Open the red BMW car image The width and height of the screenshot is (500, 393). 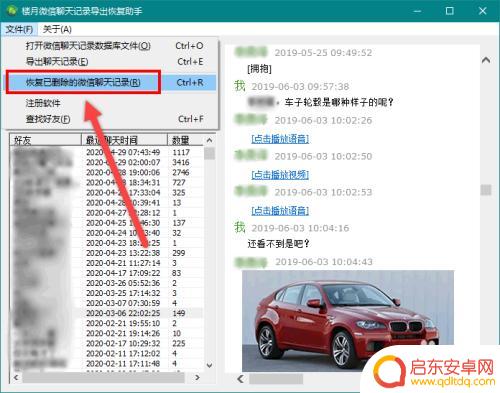(x=348, y=321)
